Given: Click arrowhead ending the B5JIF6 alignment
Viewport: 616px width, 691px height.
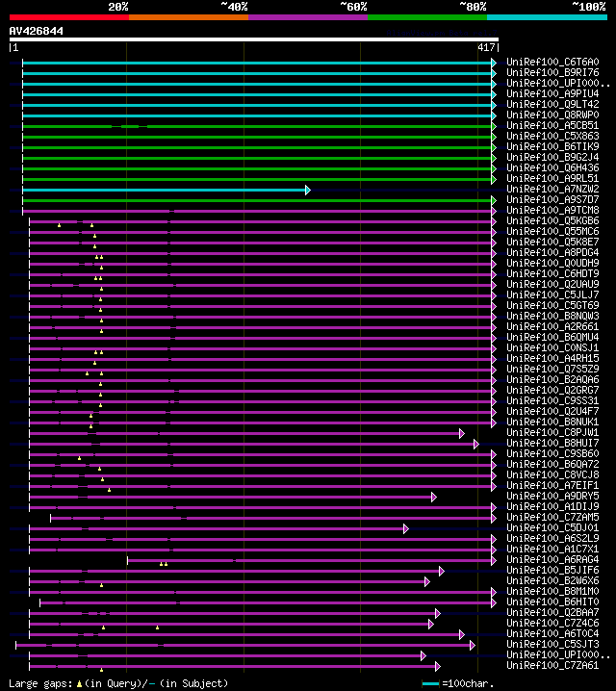Looking at the screenshot, I should tap(442, 571).
